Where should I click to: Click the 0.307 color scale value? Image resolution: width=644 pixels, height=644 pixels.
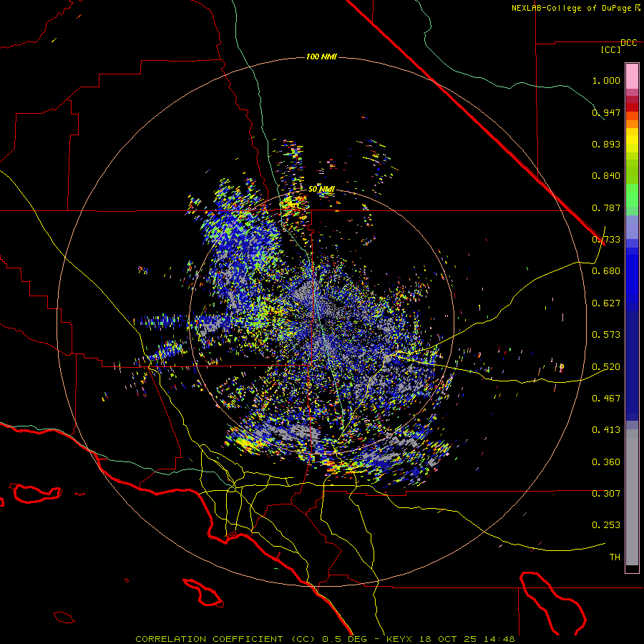[606, 494]
